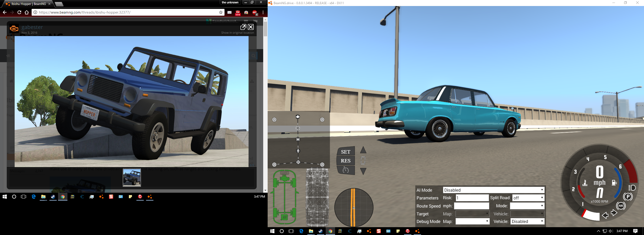Open Hopper image in new window
This screenshot has height=235, width=644.
click(243, 27)
